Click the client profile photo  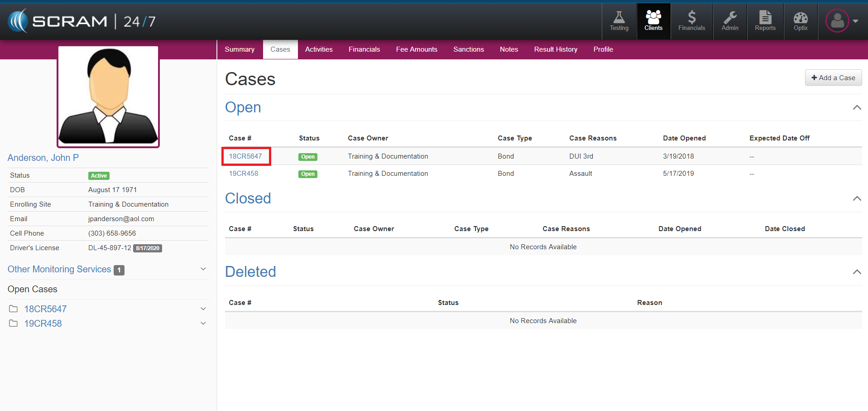point(108,97)
